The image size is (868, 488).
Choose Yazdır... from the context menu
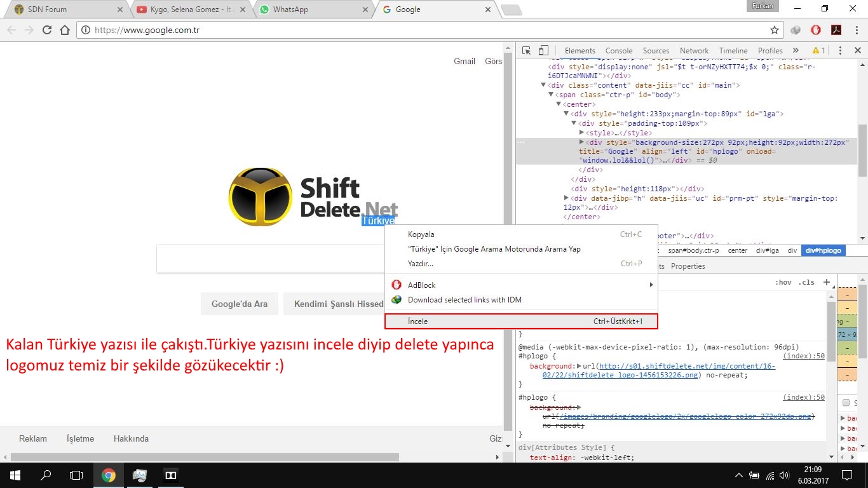pyautogui.click(x=521, y=264)
